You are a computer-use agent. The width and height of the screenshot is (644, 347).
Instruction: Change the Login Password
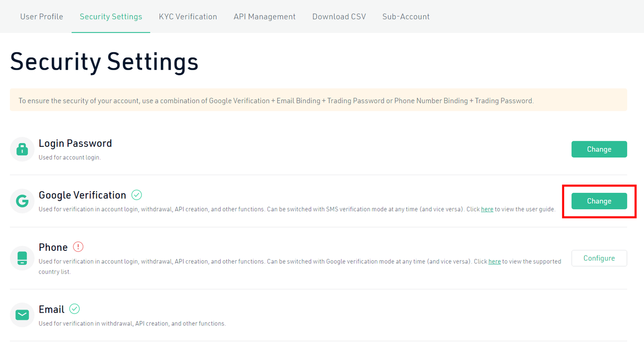[x=599, y=149]
